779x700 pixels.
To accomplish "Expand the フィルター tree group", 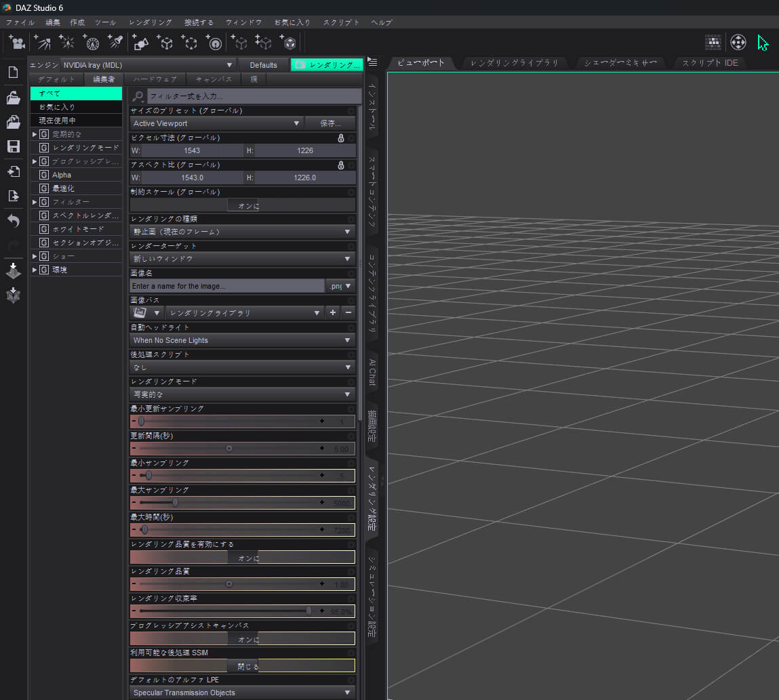I will (35, 202).
